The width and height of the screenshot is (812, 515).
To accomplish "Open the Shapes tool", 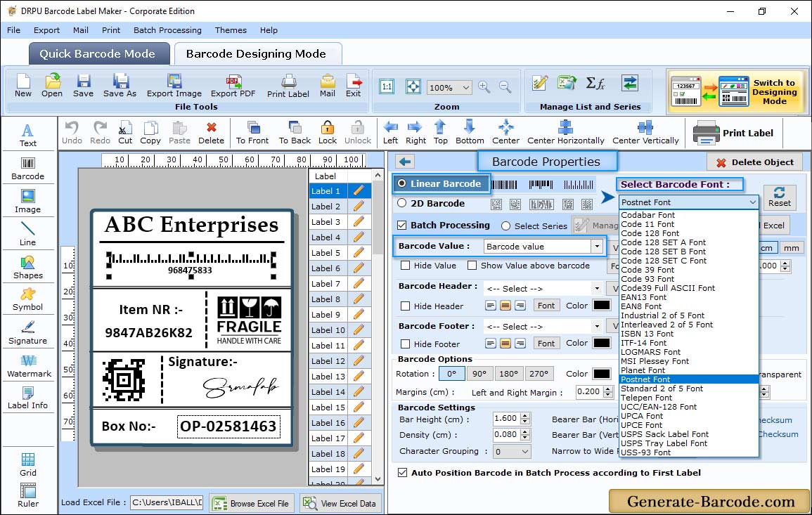I will coord(28,267).
